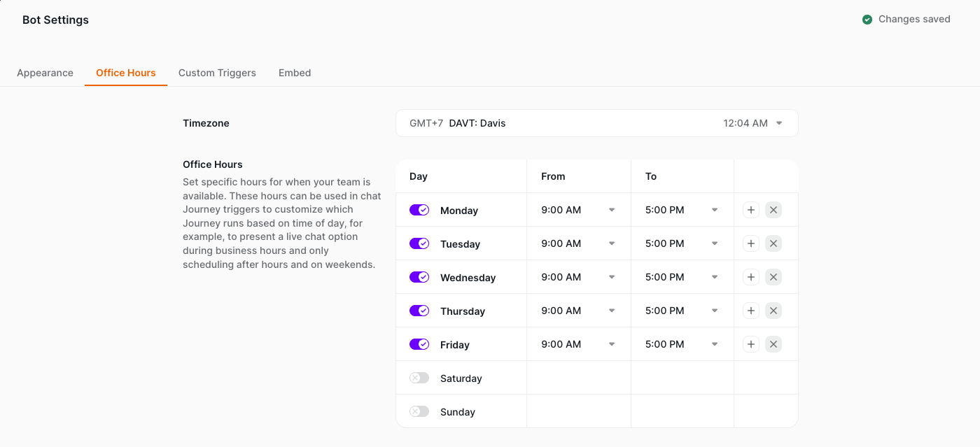Remove Thursday's time range
Image resolution: width=980 pixels, height=447 pixels.
click(x=773, y=311)
